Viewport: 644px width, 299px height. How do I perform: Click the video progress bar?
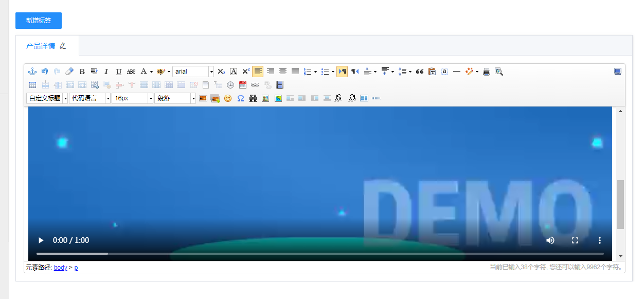click(320, 254)
